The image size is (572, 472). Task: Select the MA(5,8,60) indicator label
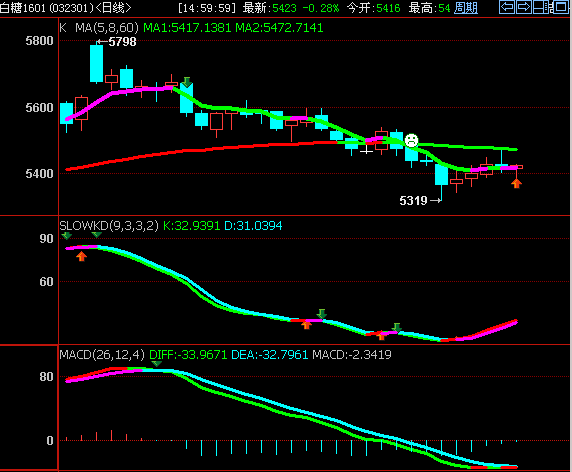pyautogui.click(x=107, y=27)
